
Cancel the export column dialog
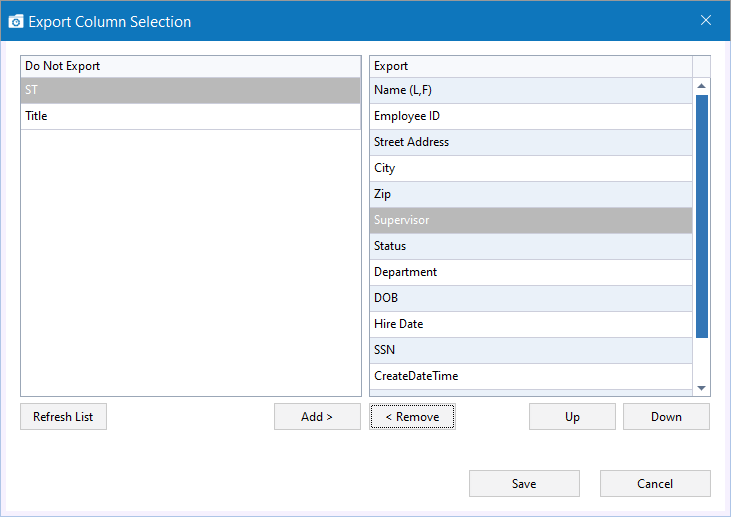655,483
